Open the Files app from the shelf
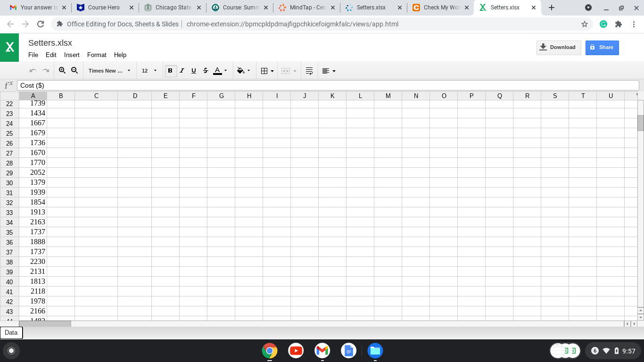This screenshot has width=644, height=362. (x=375, y=351)
